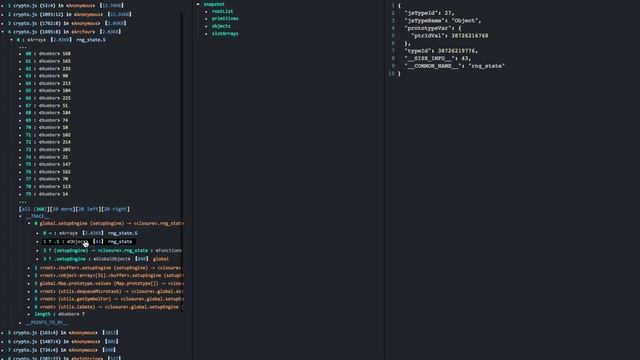Select trace step 0 Array rng_state.S
640x360 pixels.
(90, 233)
